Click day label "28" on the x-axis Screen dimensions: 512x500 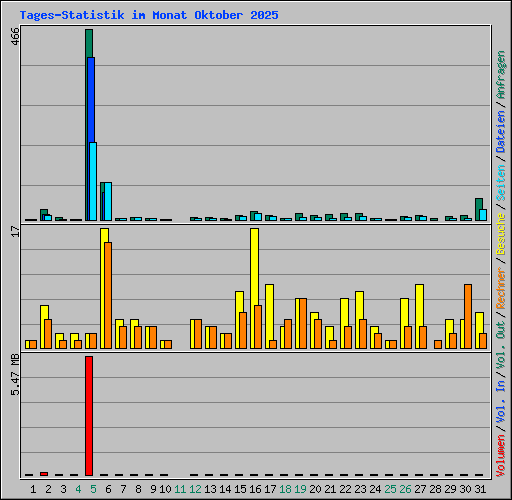[x=435, y=489]
